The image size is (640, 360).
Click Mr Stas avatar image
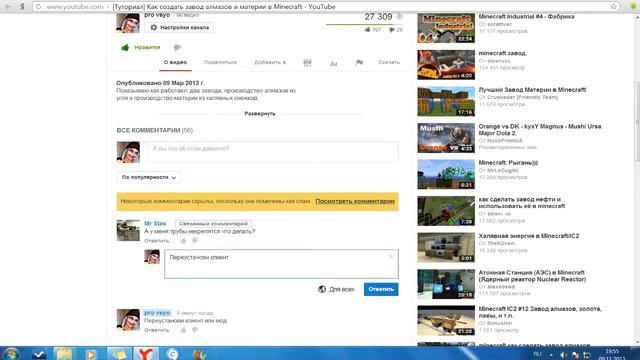click(x=128, y=231)
